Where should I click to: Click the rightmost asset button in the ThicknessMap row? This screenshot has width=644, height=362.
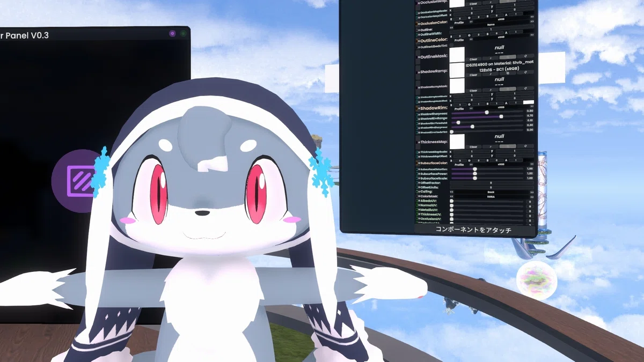[525, 146]
